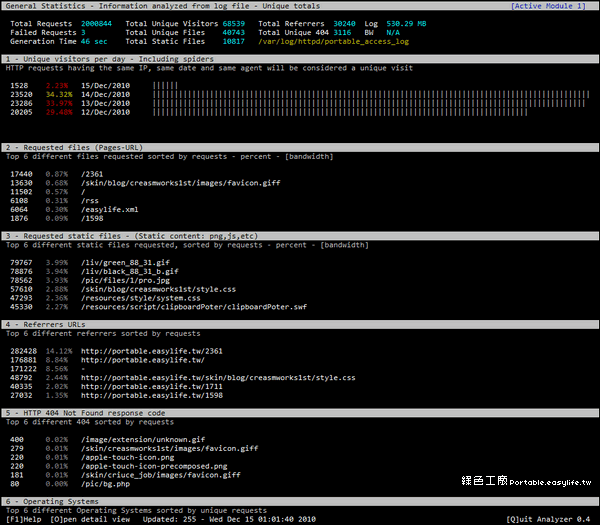Select static file /skin/blog/creasmworks1st/style.css

tap(158, 289)
